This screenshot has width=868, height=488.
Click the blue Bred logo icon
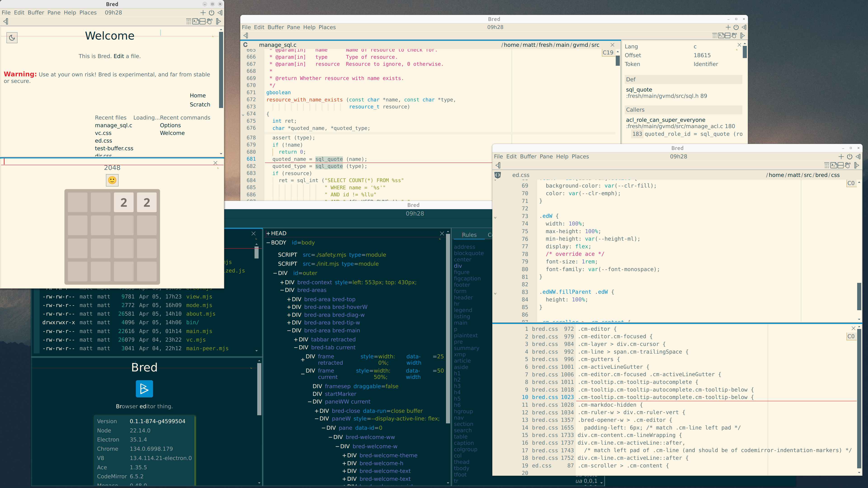point(144,389)
